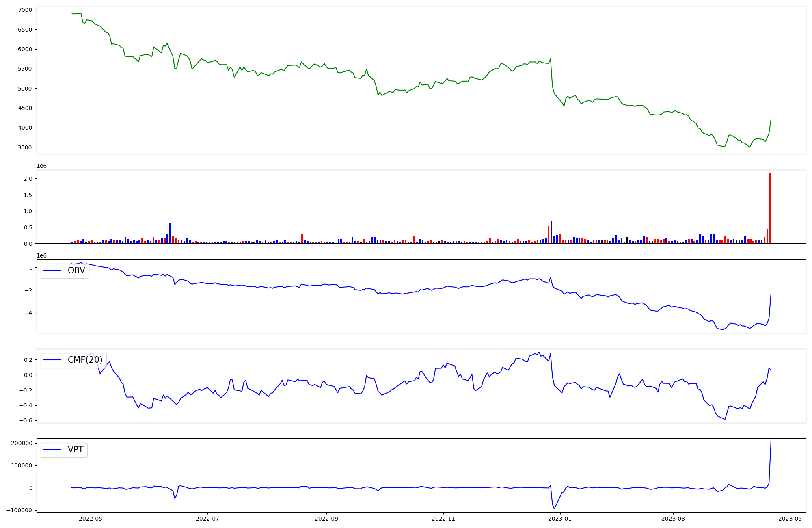Click the 2022-09 x-axis date label
The height and width of the screenshot is (528, 812).
coord(326,519)
